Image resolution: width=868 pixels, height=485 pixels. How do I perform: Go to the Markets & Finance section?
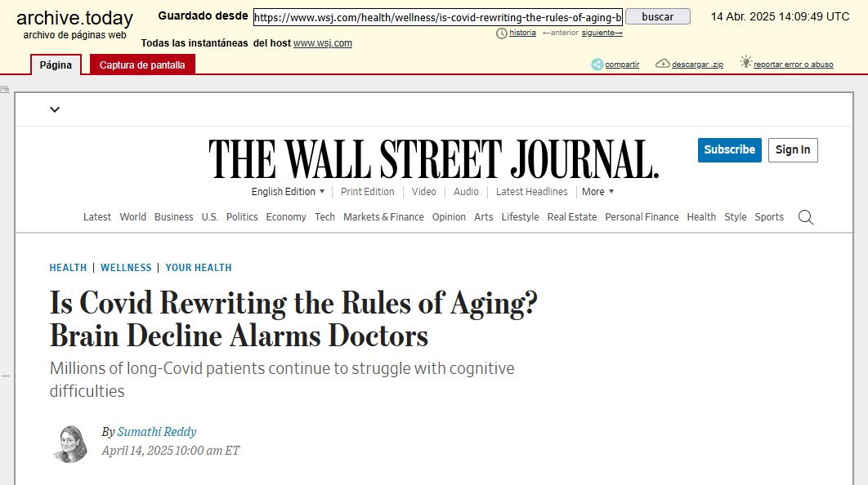click(383, 217)
